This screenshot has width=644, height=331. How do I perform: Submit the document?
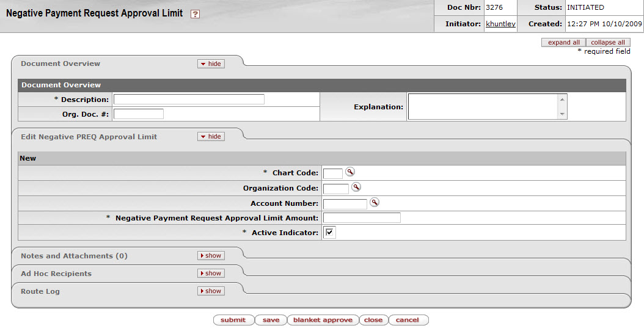233,320
